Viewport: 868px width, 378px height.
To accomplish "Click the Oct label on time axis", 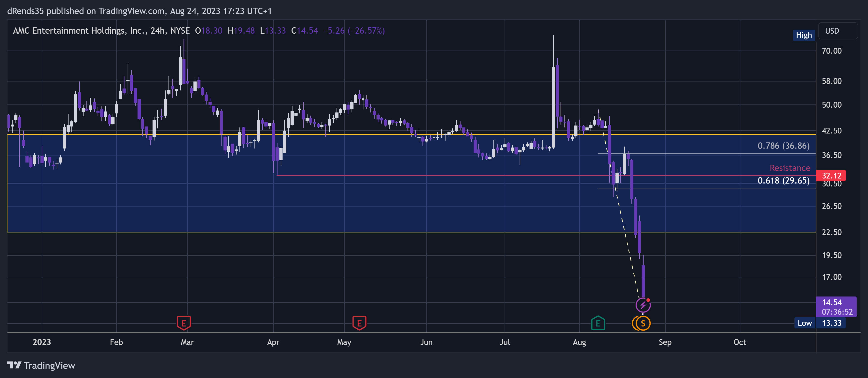I will [740, 342].
